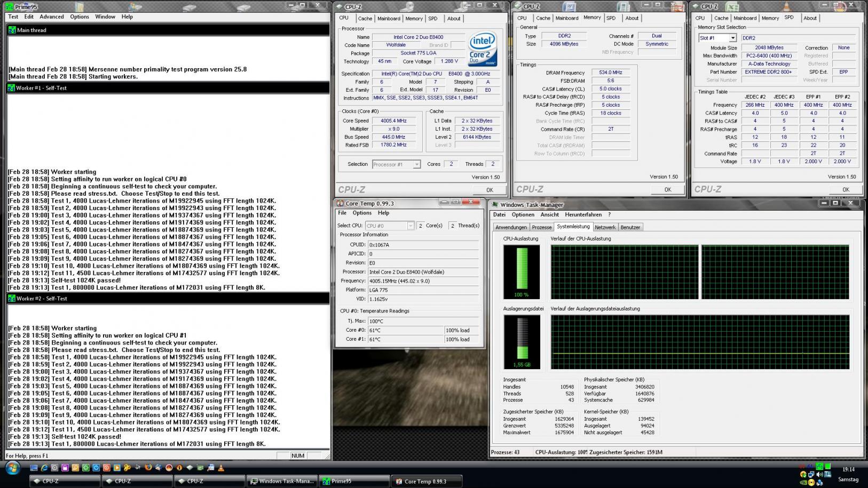Click the Worker #2 Self-Test window icon

(11, 298)
